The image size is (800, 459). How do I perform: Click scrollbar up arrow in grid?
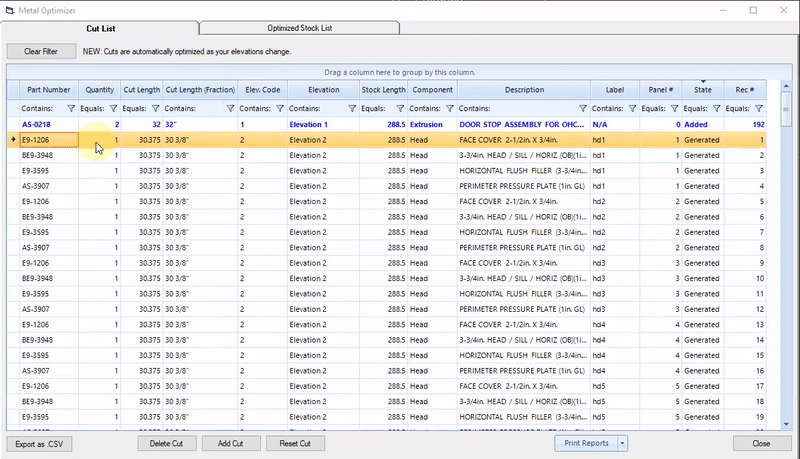(786, 86)
